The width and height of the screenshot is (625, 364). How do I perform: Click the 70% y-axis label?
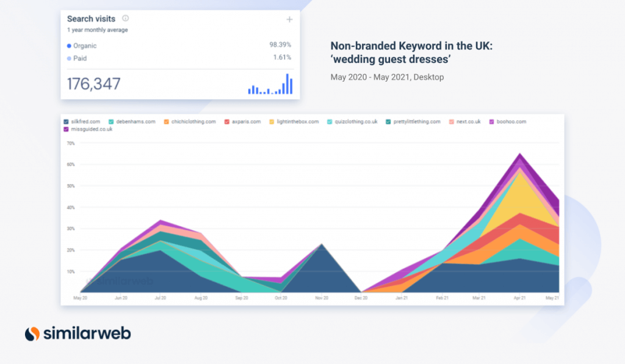point(71,143)
